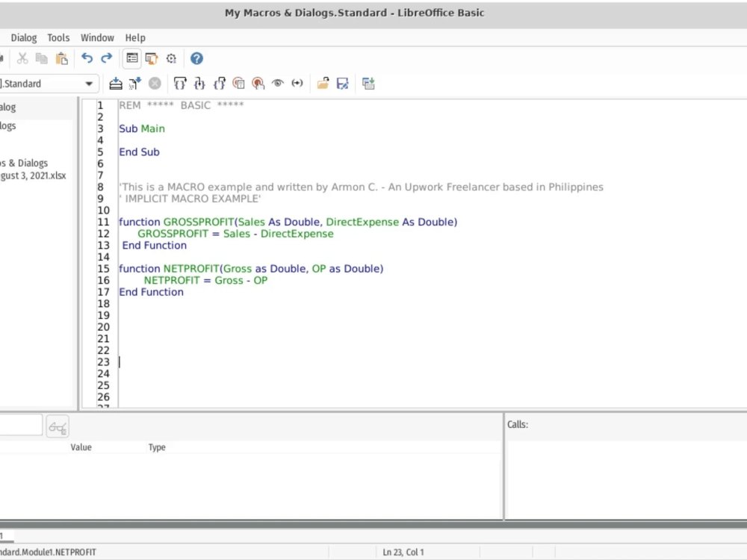Click the Paste clipboard icon
The image size is (747, 560).
(62, 58)
